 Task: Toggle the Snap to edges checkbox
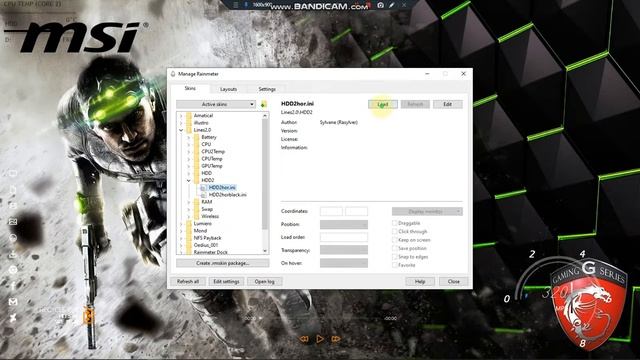(x=395, y=257)
